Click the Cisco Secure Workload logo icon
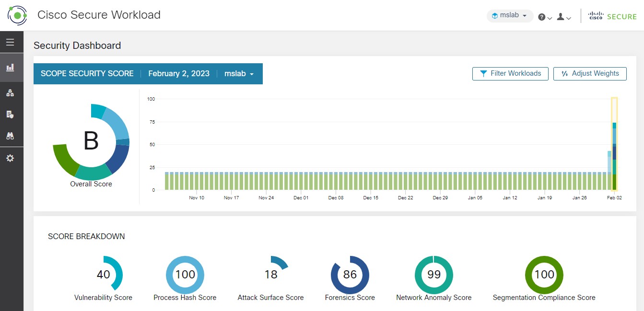Image resolution: width=644 pixels, height=311 pixels. point(17,15)
